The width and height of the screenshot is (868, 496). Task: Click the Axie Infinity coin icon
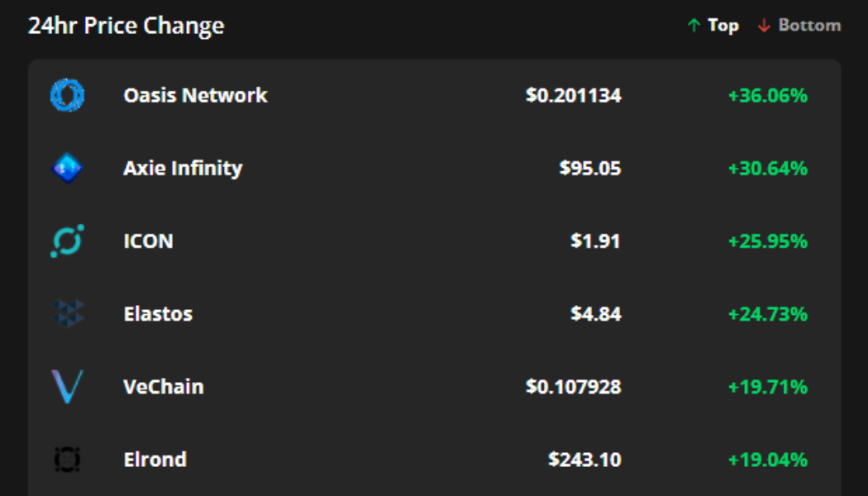coord(67,169)
